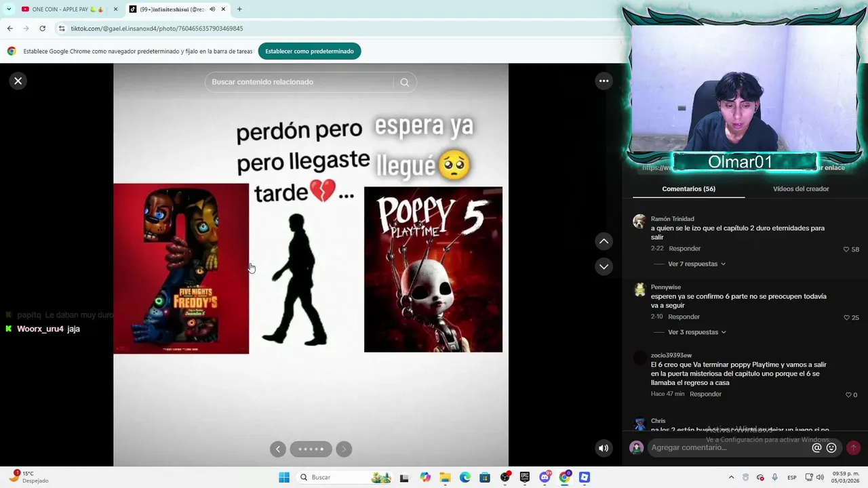The image size is (868, 488).
Task: Switch to the Comentarios (56) tab
Action: click(x=688, y=189)
